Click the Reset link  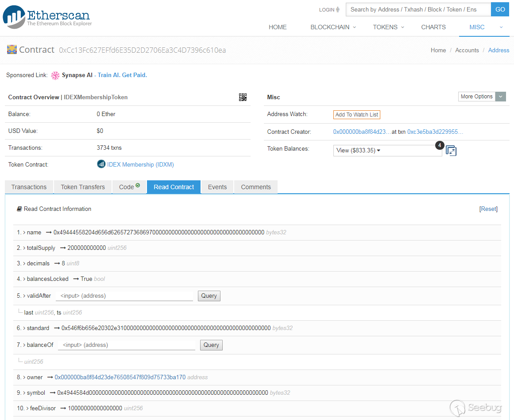[488, 209]
